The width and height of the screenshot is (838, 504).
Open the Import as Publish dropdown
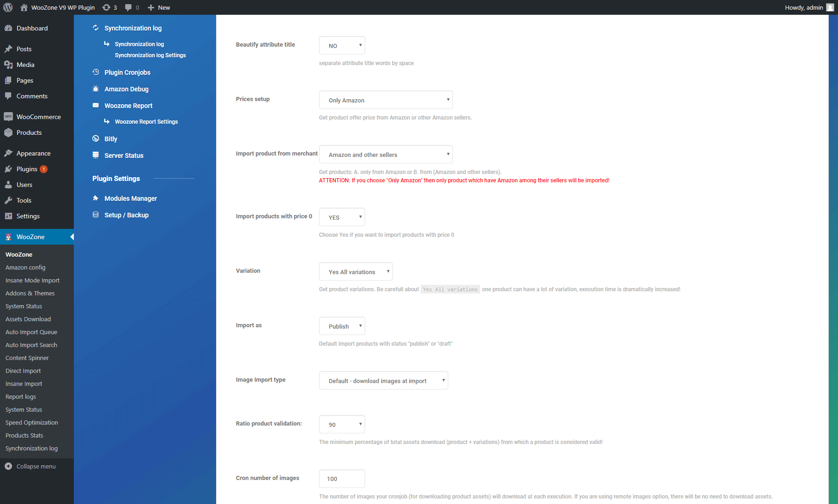pos(342,326)
